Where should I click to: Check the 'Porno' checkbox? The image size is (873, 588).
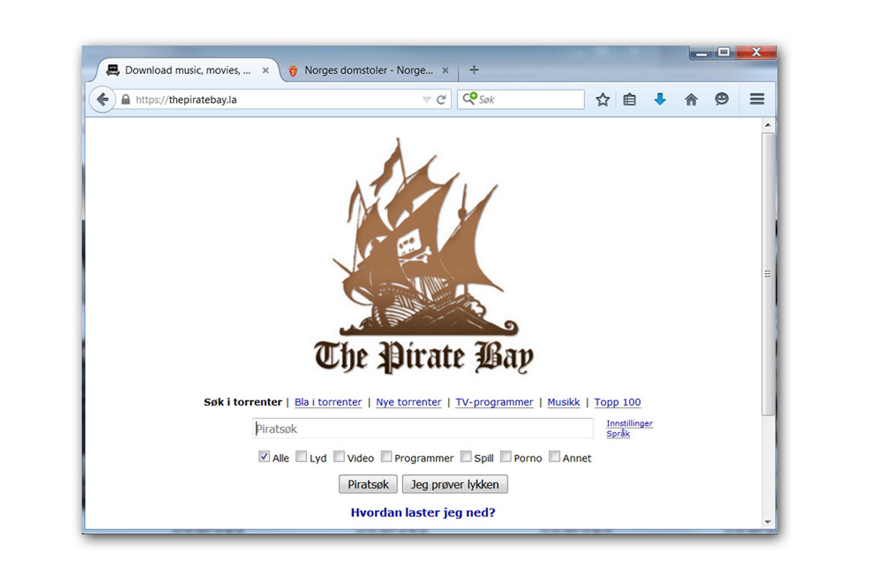click(x=506, y=456)
